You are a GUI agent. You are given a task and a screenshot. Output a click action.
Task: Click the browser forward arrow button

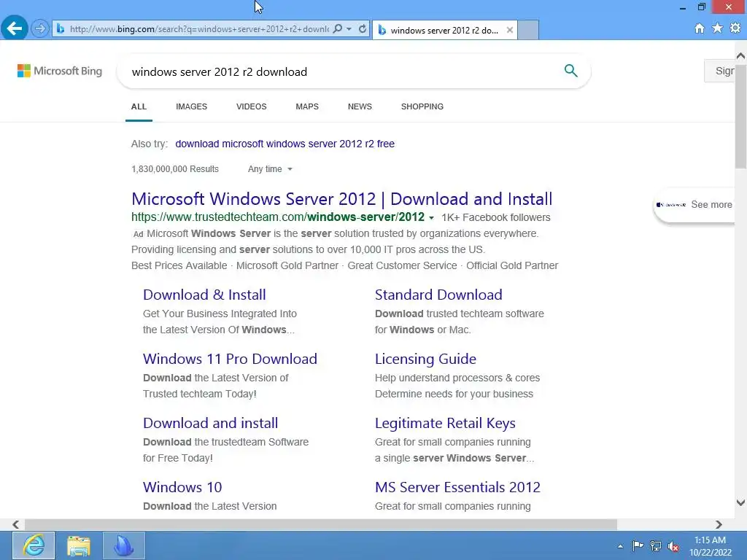pos(40,29)
